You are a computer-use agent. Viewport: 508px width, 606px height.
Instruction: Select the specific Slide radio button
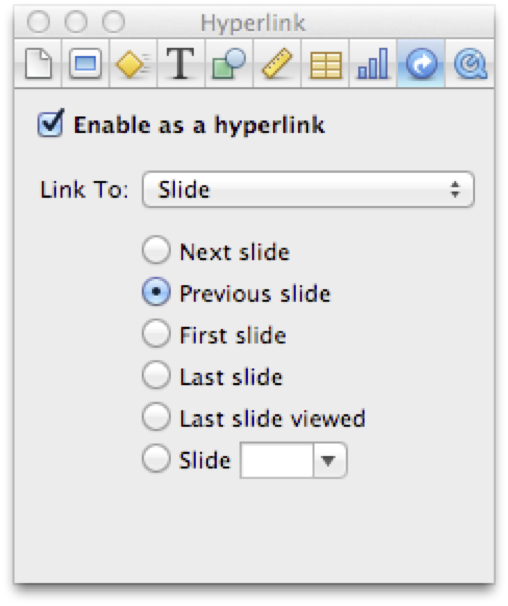coord(156,458)
